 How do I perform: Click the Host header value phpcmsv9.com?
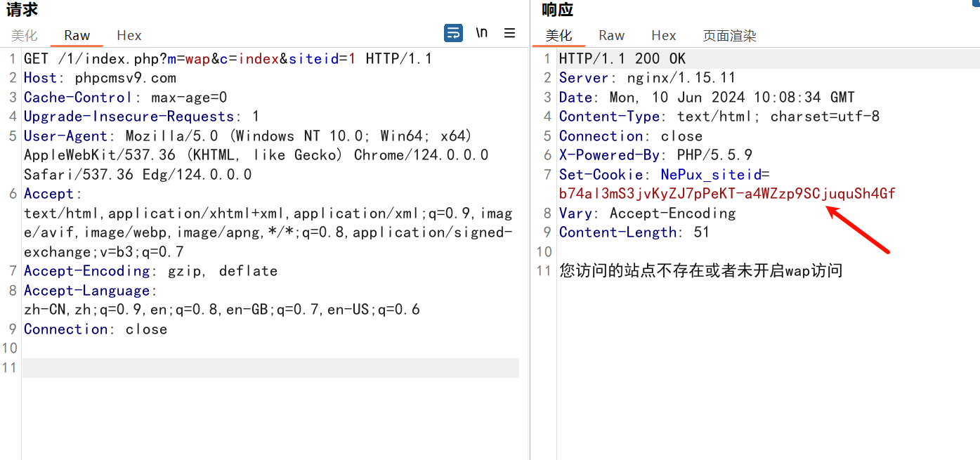(126, 78)
